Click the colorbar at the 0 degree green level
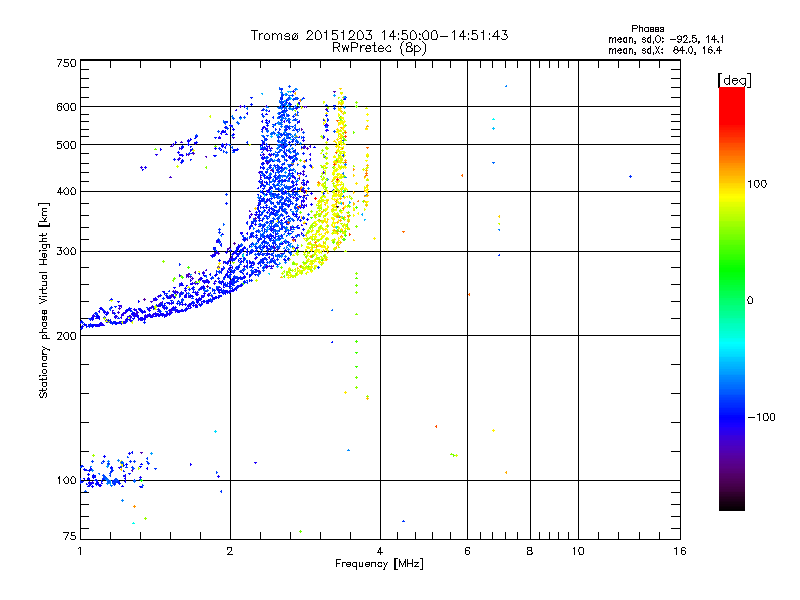 click(x=732, y=300)
